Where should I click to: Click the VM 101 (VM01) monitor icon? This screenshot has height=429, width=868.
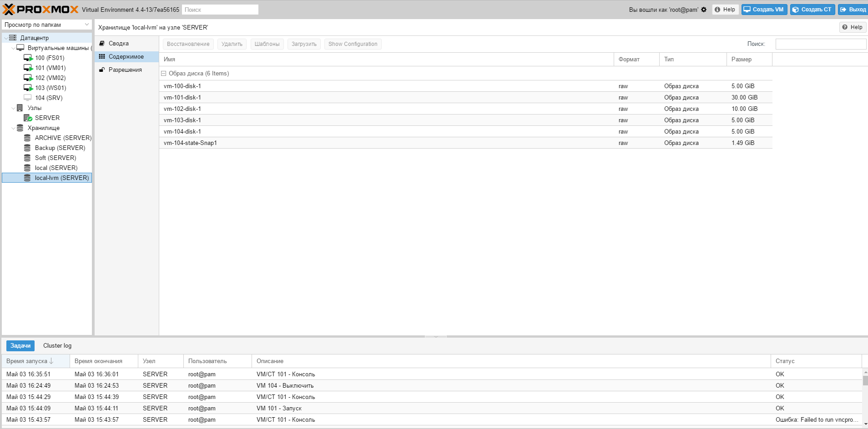(28, 68)
